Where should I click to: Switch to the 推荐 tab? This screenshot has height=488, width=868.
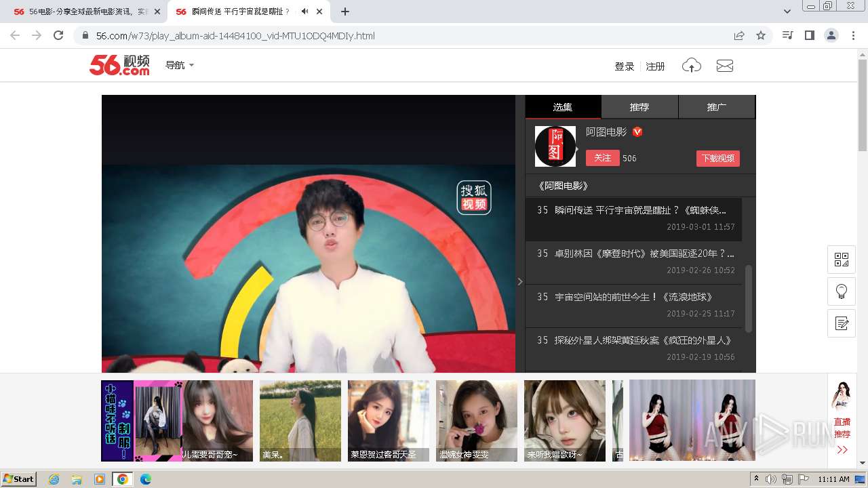point(639,107)
